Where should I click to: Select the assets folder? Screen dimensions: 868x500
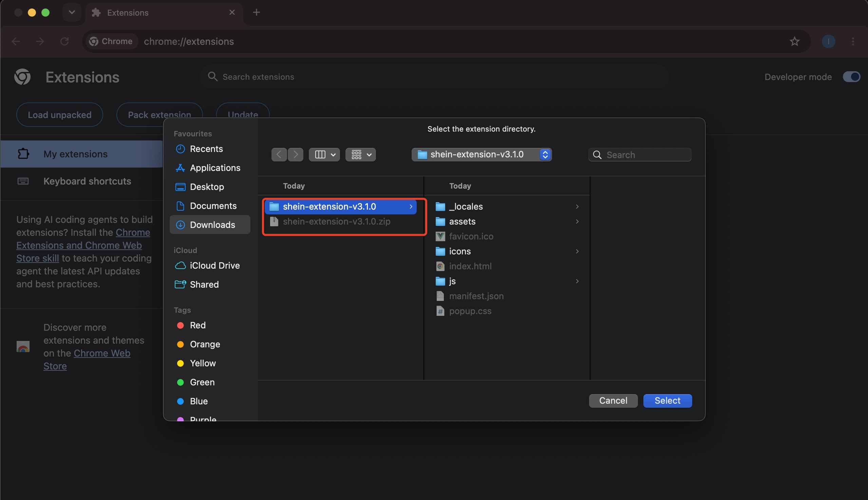[508, 221]
